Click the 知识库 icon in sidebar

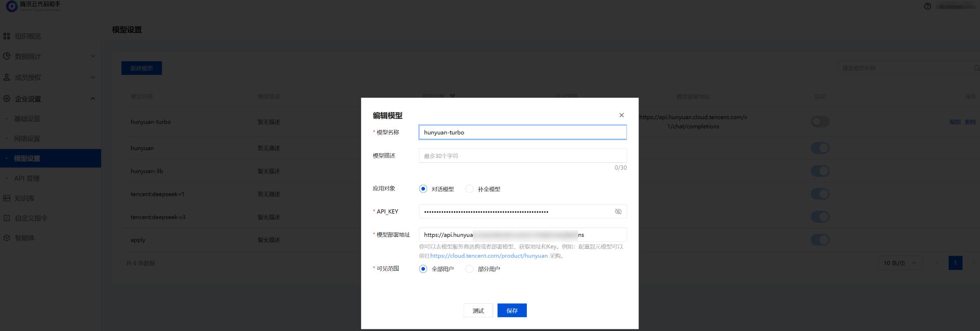tap(7, 198)
